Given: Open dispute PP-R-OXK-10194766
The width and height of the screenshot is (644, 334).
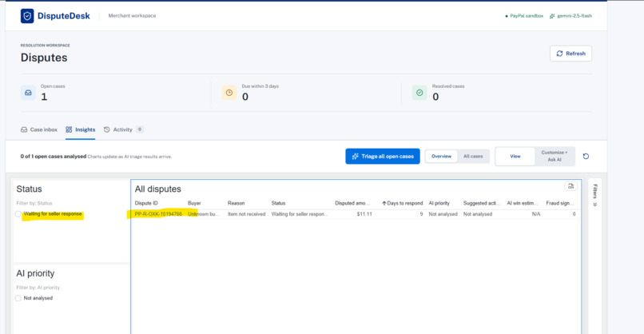Looking at the screenshot, I should (158, 214).
